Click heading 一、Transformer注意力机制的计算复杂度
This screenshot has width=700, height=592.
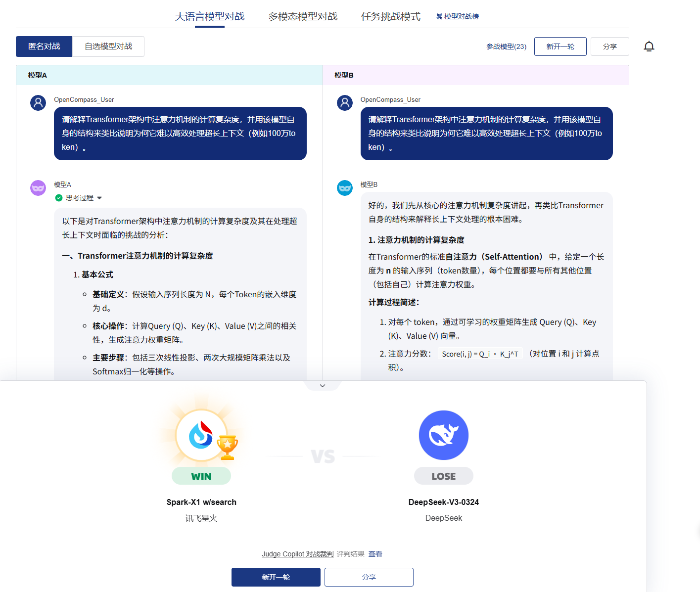[138, 256]
